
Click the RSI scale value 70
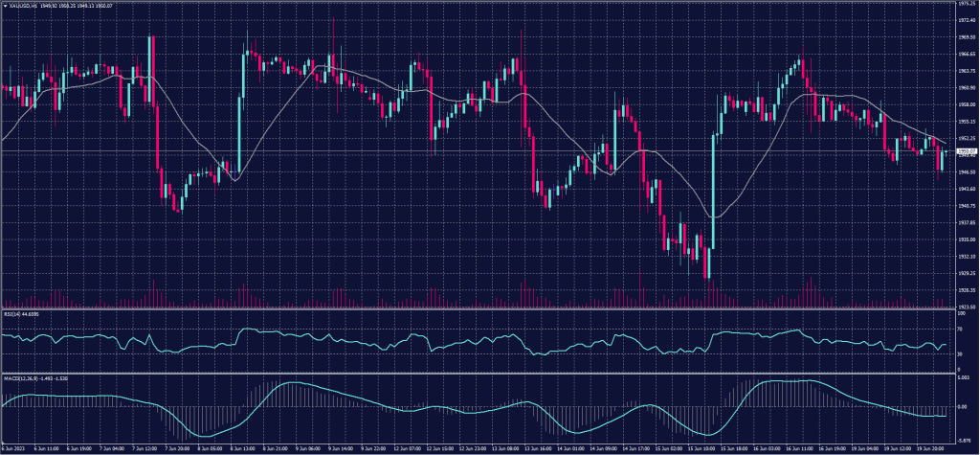(960, 329)
